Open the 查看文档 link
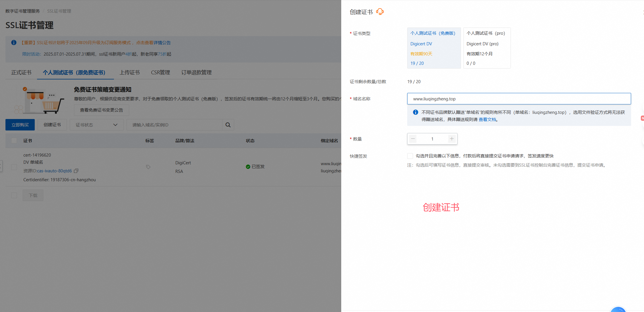 pyautogui.click(x=487, y=120)
